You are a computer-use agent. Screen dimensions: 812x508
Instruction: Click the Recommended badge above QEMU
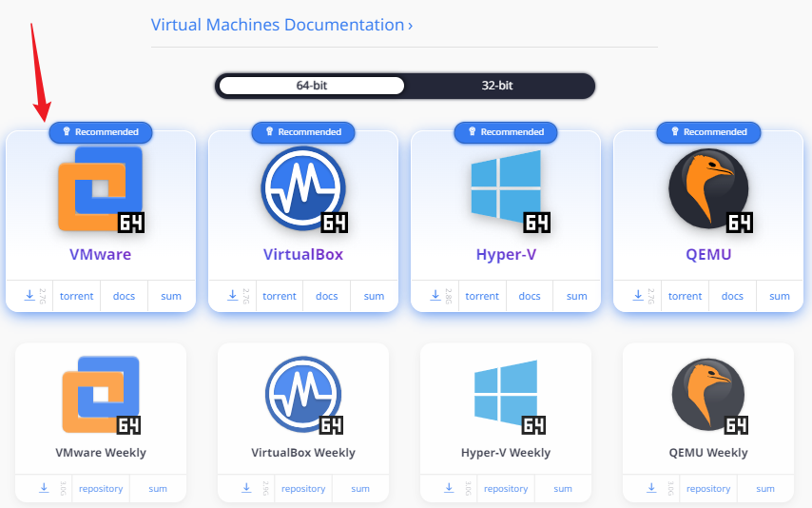[709, 132]
